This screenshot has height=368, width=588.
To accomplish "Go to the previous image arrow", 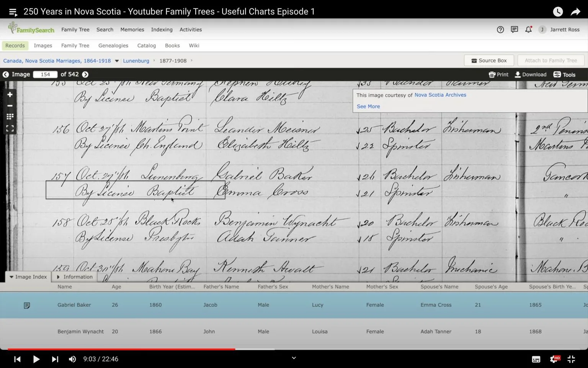I will [6, 74].
